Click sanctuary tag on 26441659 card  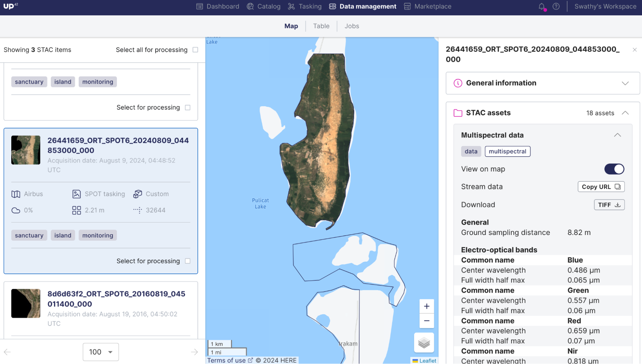click(29, 236)
